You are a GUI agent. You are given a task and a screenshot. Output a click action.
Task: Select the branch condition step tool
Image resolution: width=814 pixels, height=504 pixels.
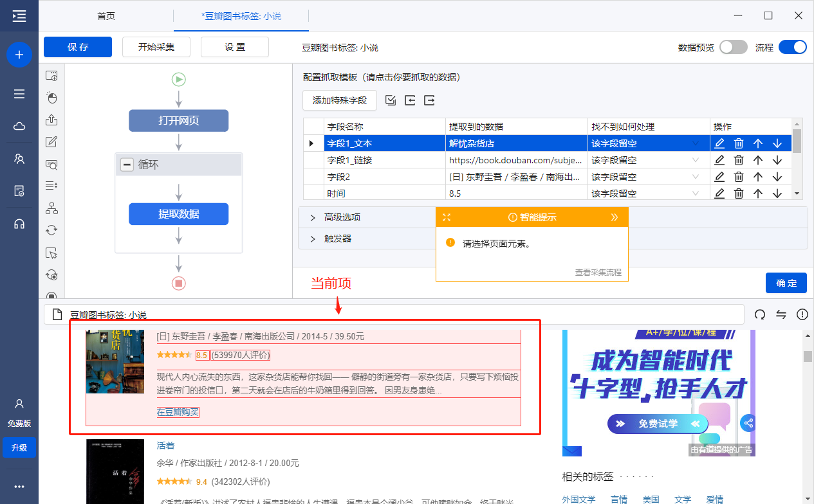[x=51, y=208]
